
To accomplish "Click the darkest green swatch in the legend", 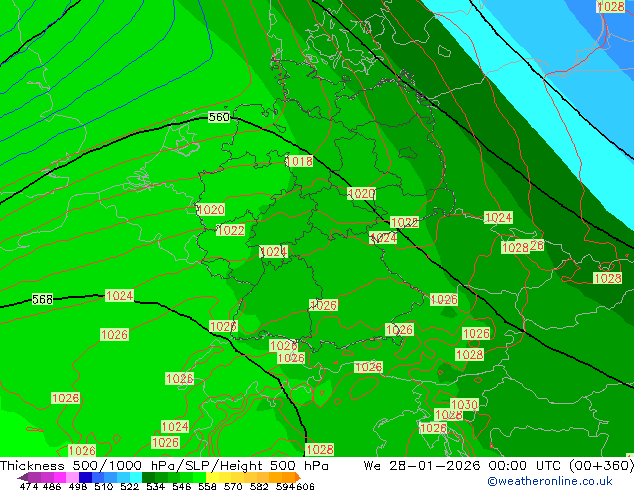I will [x=148, y=477].
